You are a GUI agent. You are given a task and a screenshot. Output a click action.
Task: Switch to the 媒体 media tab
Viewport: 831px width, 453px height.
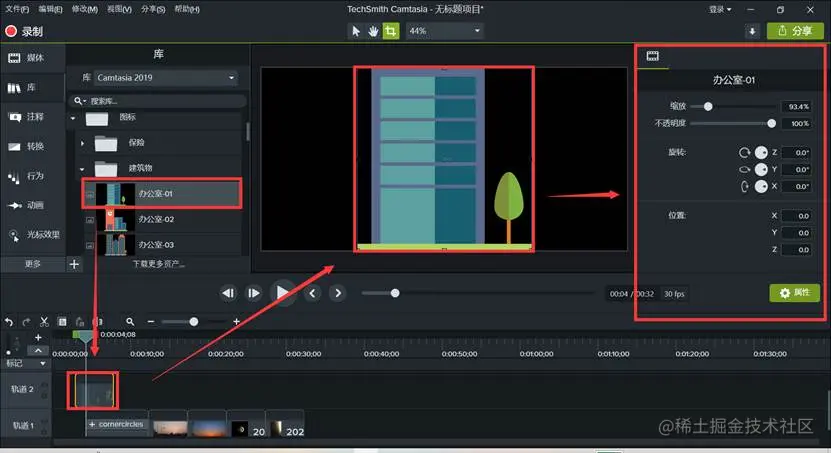pos(32,58)
